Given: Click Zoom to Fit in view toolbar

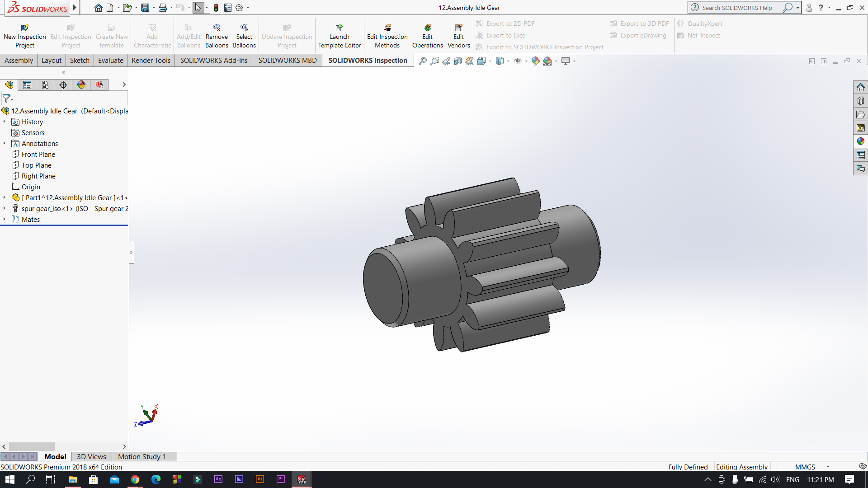Looking at the screenshot, I should coord(423,61).
